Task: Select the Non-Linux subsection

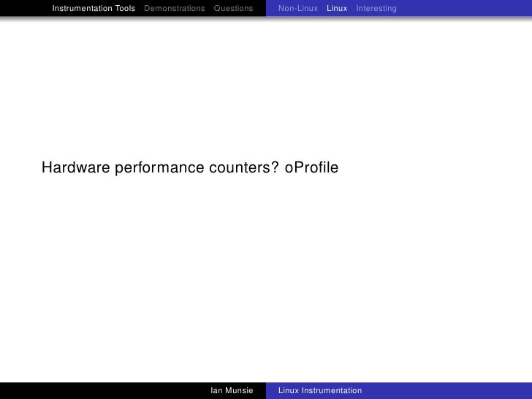Action: (298, 8)
